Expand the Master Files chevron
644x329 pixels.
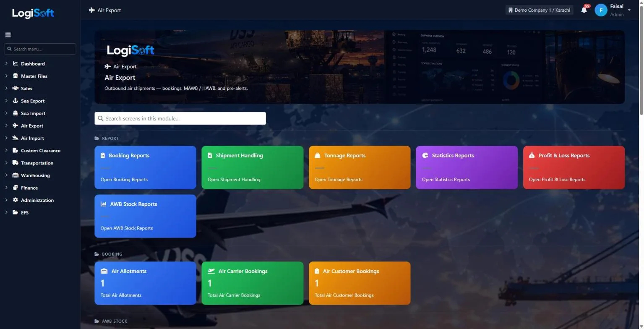(6, 76)
